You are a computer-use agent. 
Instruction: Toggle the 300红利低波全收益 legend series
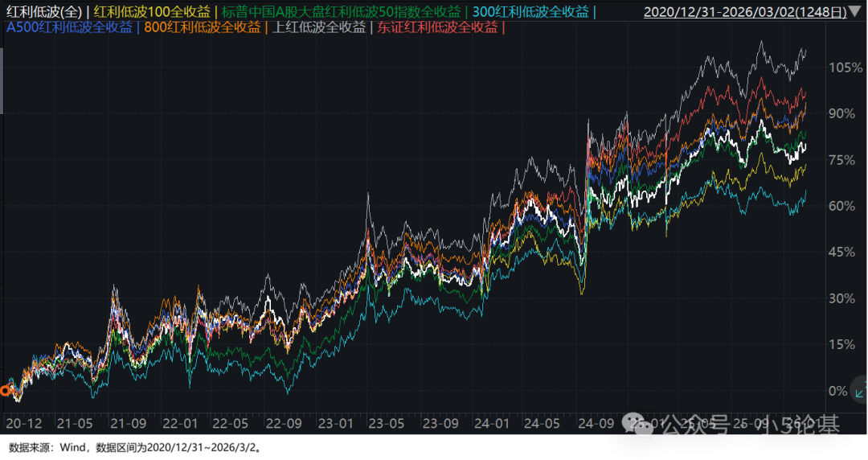pyautogui.click(x=531, y=12)
